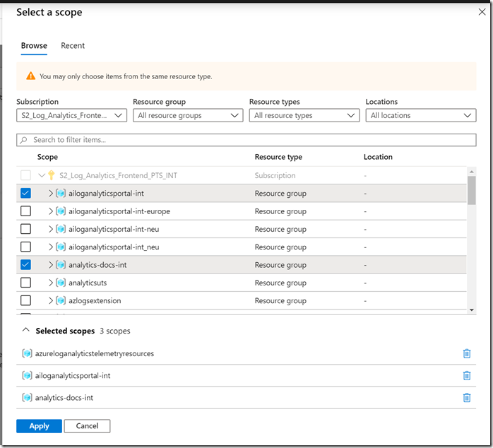Click trash icon beside analytics-docs-int scope
The image size is (493, 448).
click(467, 398)
